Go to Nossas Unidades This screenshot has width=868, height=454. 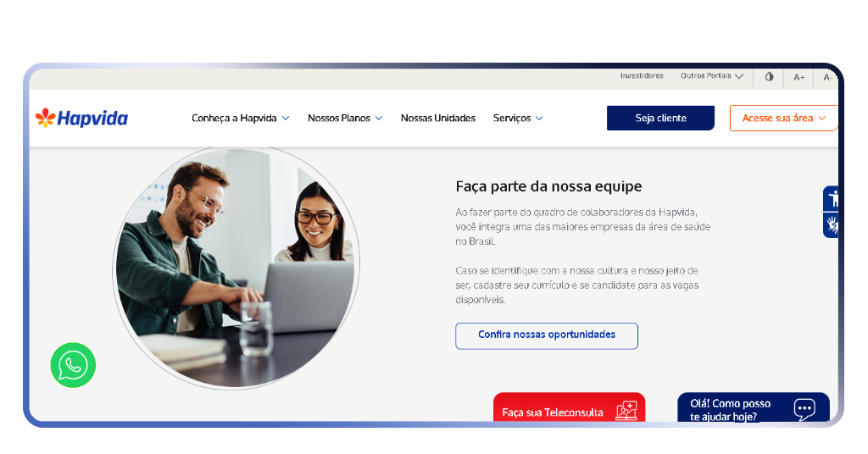click(438, 118)
